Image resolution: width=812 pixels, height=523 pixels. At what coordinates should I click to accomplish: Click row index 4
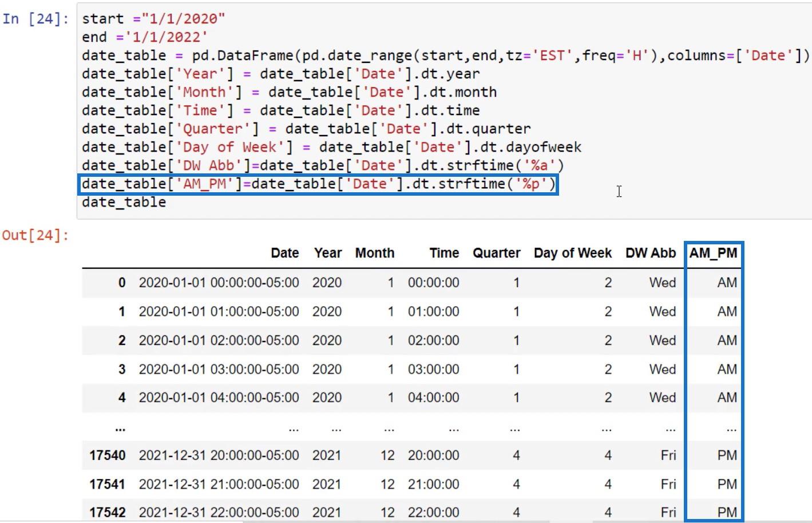click(x=122, y=398)
